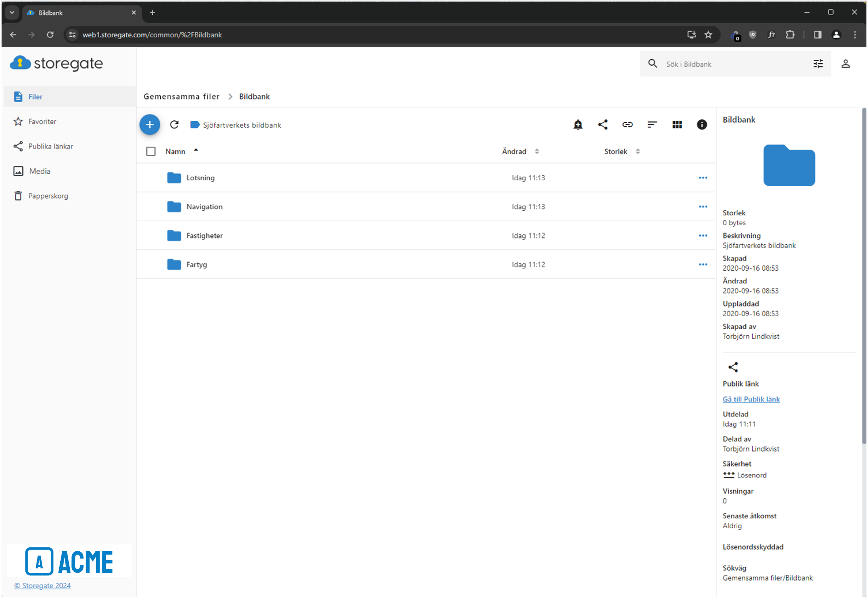Image resolution: width=868 pixels, height=597 pixels.
Task: Click the chain link icon
Action: click(x=627, y=125)
